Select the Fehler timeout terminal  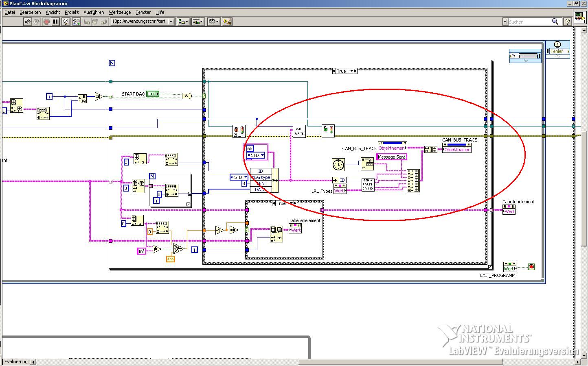(558, 51)
